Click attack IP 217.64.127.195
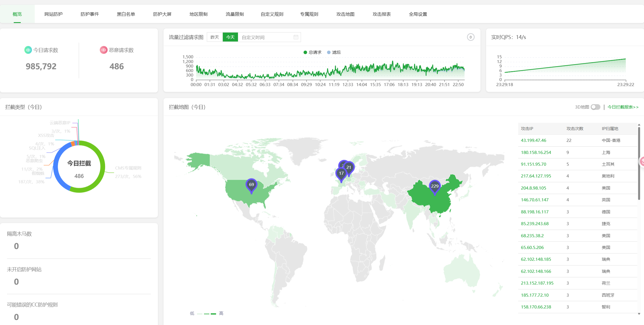 click(x=536, y=176)
